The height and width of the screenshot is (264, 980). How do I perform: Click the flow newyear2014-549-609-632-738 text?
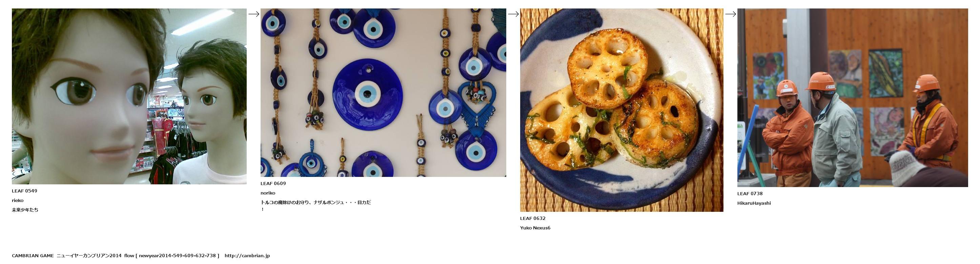coord(171,256)
